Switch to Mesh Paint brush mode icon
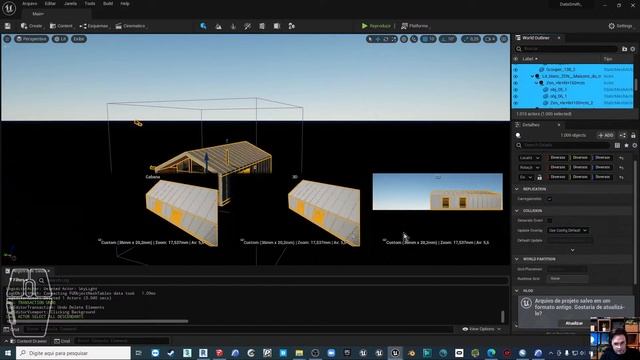 click(x=247, y=26)
